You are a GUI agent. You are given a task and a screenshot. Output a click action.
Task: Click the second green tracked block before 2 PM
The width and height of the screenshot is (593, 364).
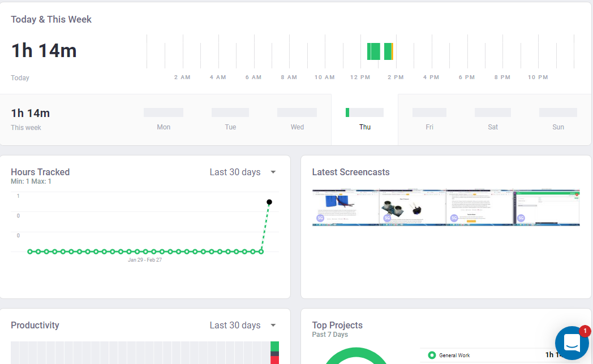[x=388, y=51]
